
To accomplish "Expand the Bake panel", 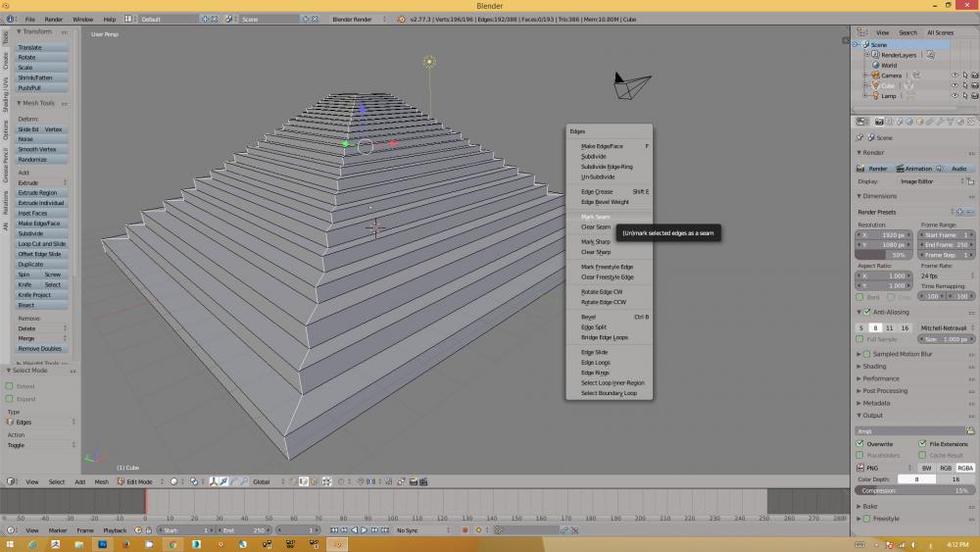I will coord(869,506).
